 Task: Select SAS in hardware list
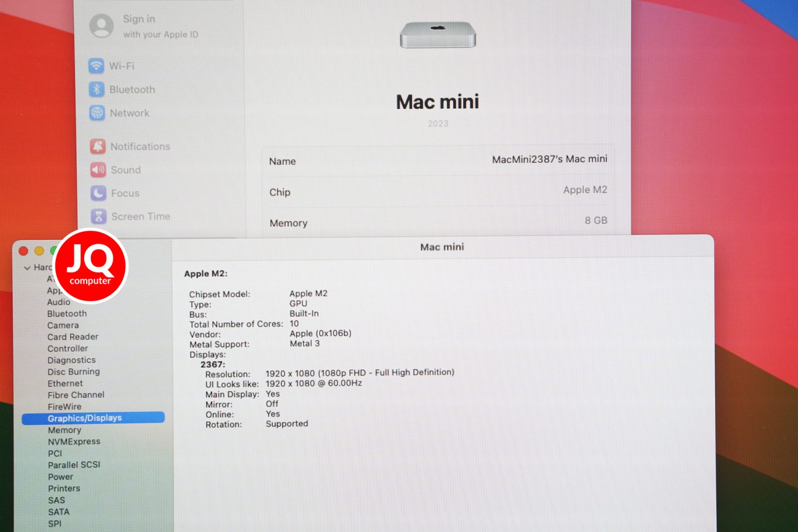56,500
